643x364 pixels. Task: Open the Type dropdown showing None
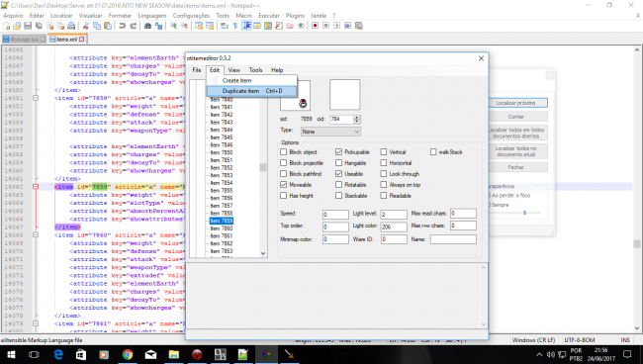point(330,132)
